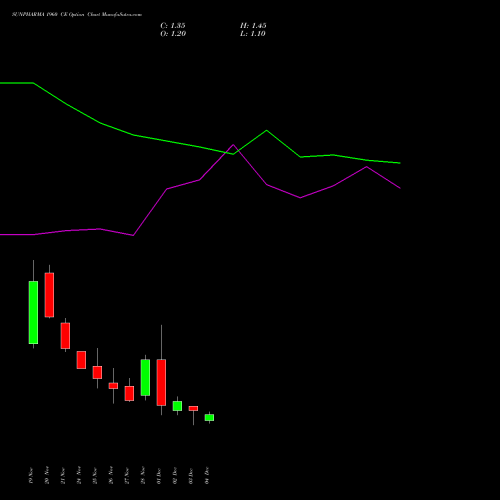Select the 21 Nov date label
The height and width of the screenshot is (500, 500).
click(63, 476)
